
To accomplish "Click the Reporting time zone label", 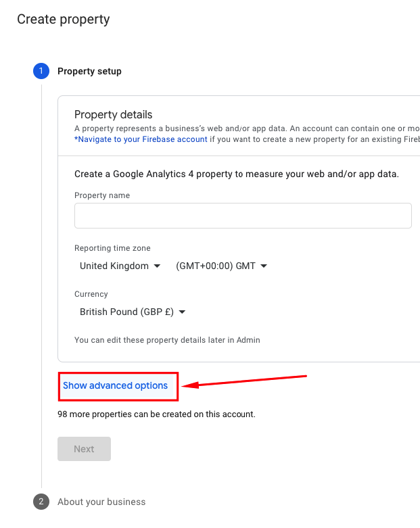I will click(x=112, y=248).
